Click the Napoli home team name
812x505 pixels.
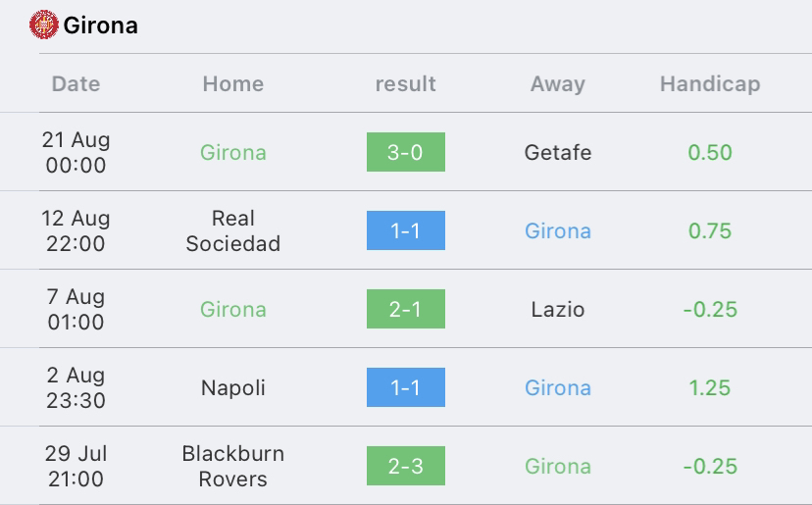[x=233, y=388]
